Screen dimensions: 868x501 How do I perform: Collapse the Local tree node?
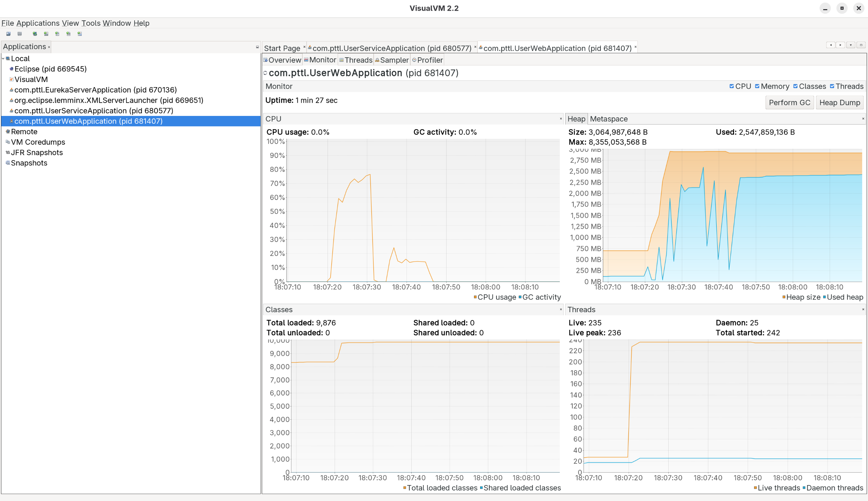pos(3,59)
